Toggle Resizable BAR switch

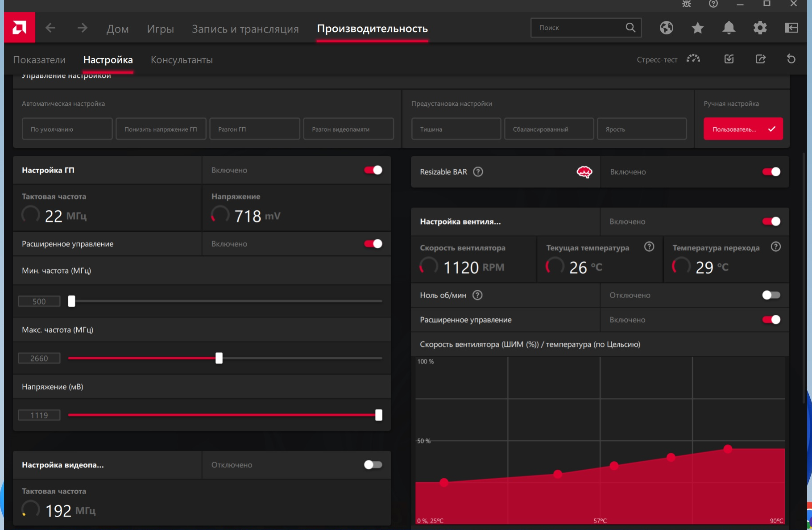tap(771, 172)
